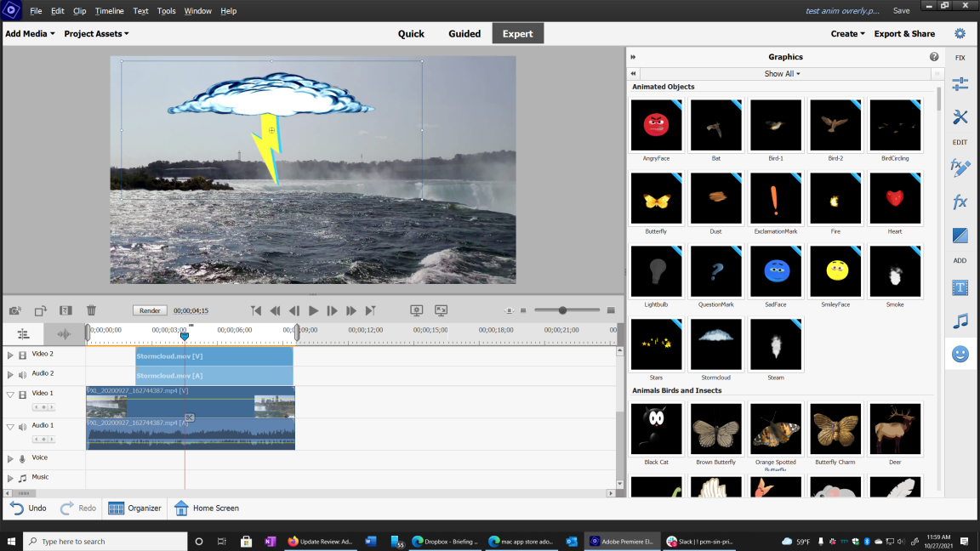Image resolution: width=980 pixels, height=551 pixels.
Task: Open the Tools panel (wrench icon)
Action: point(960,117)
